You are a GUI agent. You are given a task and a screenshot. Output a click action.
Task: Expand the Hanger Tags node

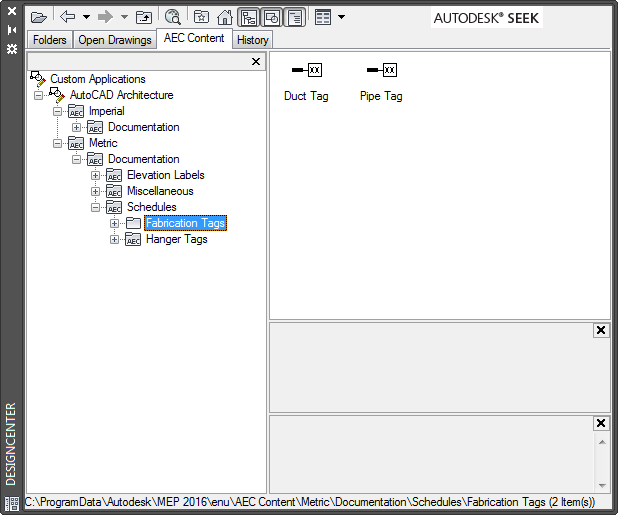point(114,240)
